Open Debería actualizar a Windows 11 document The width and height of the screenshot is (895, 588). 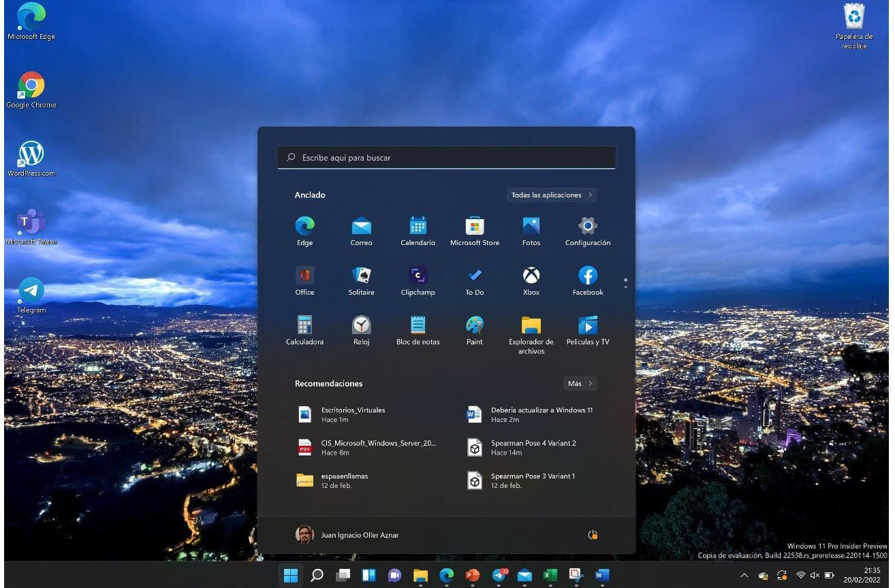click(x=531, y=414)
